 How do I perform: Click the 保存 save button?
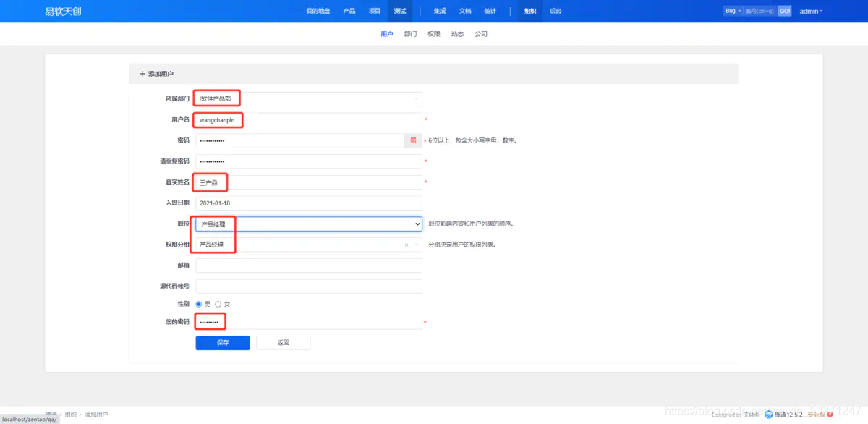click(x=223, y=343)
